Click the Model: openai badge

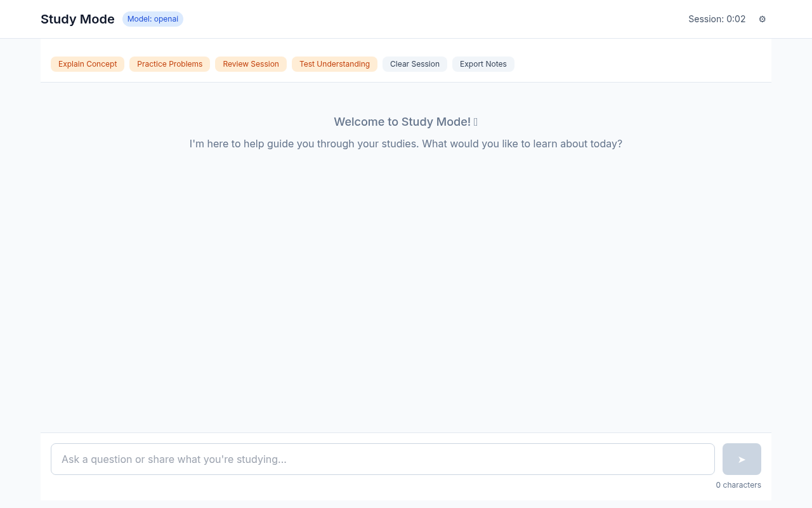(x=152, y=19)
